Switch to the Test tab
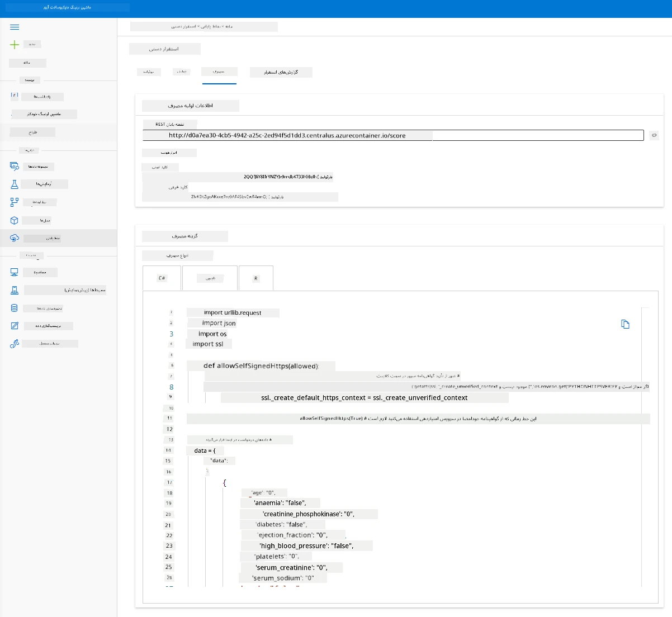The image size is (672, 617). [x=181, y=72]
